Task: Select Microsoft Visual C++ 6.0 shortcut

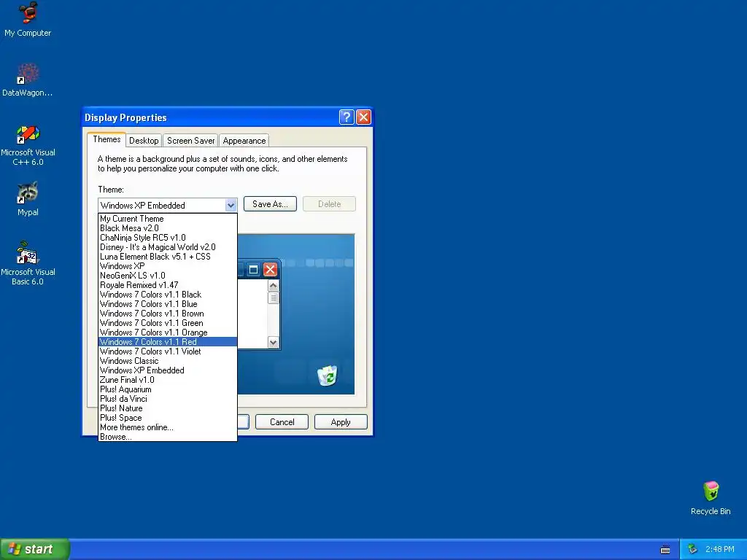Action: (x=28, y=145)
